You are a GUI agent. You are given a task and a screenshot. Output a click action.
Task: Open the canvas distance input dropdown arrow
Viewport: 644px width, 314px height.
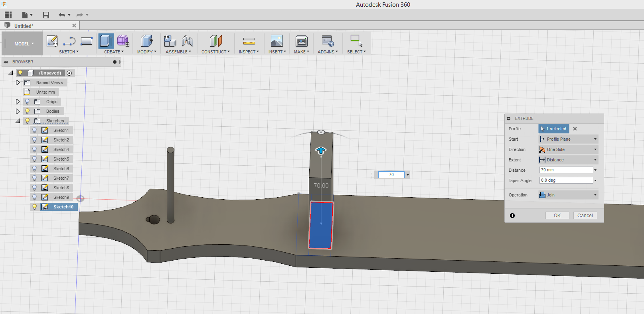click(407, 175)
